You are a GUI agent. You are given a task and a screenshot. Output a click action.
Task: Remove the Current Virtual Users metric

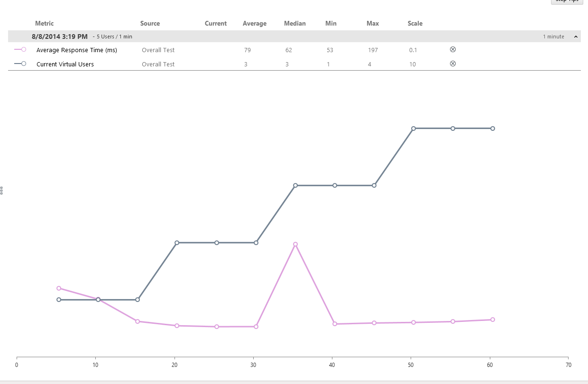coord(452,64)
